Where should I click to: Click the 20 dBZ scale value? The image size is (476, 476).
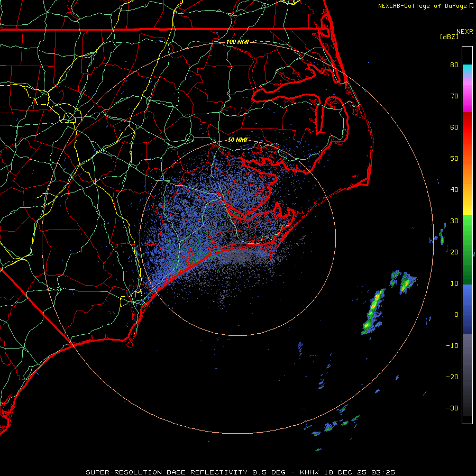(454, 252)
